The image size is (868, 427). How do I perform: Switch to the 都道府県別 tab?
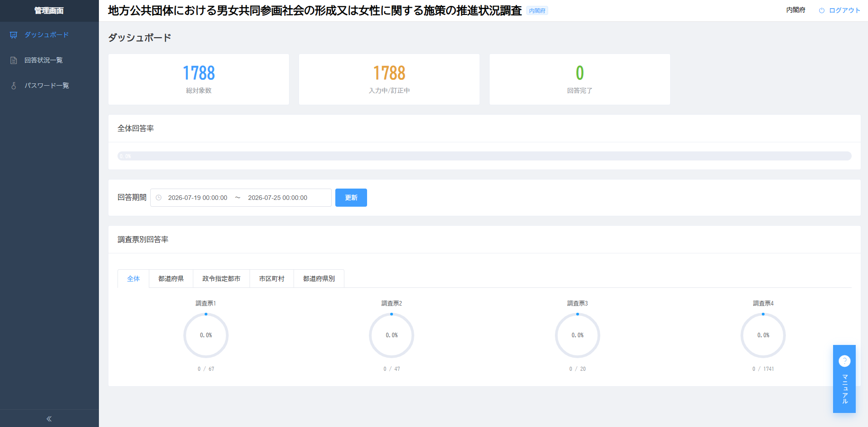click(x=319, y=279)
